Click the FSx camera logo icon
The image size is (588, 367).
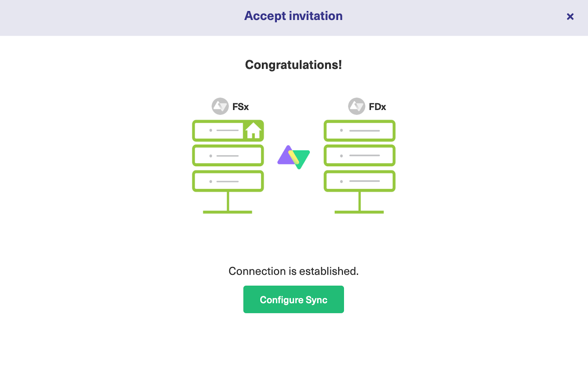tap(220, 106)
